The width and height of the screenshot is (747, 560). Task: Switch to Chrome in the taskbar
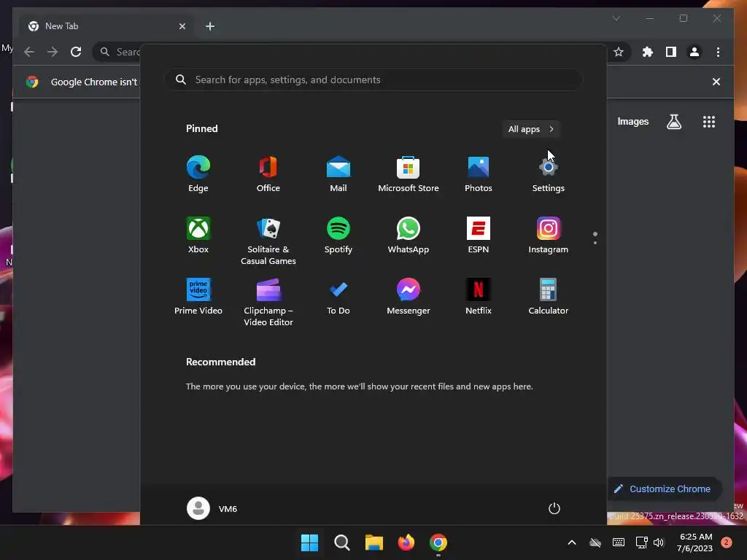coord(438,542)
